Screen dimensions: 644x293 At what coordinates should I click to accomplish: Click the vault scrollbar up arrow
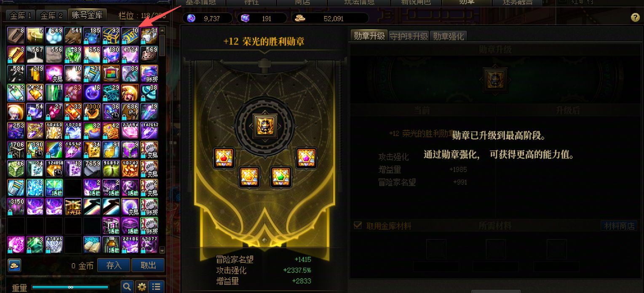162,30
